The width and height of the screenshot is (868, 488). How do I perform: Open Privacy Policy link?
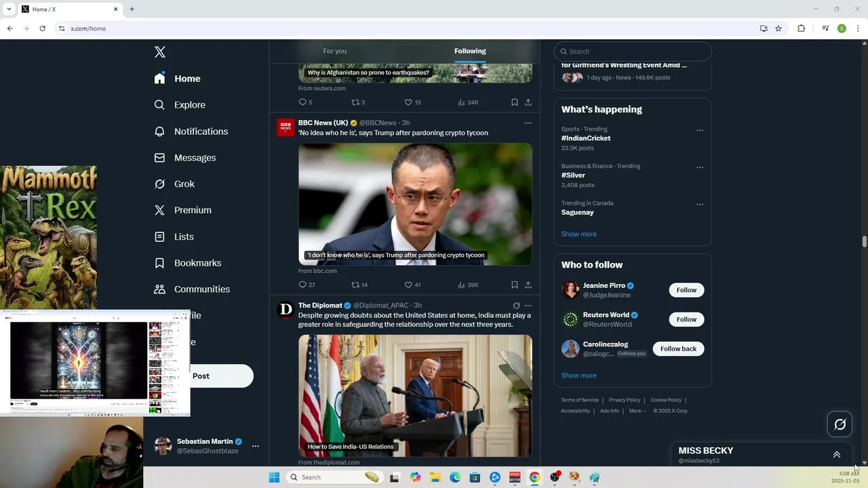(x=625, y=400)
